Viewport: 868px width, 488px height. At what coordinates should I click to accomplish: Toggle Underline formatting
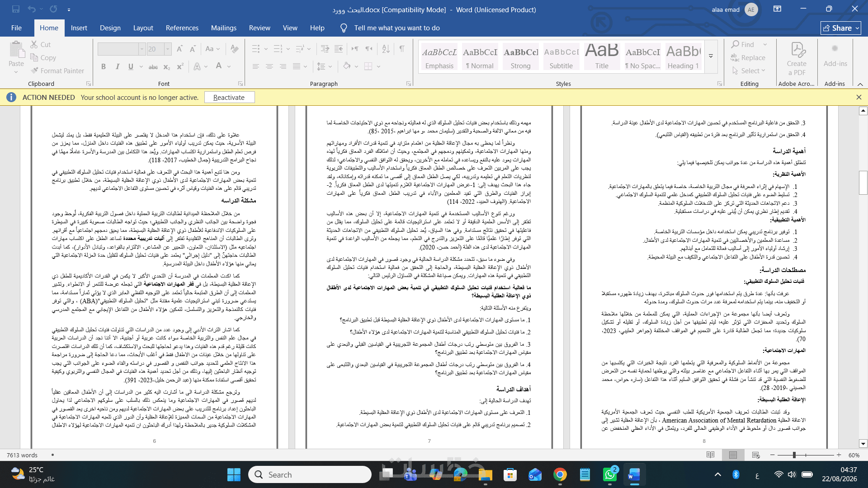tap(131, 66)
